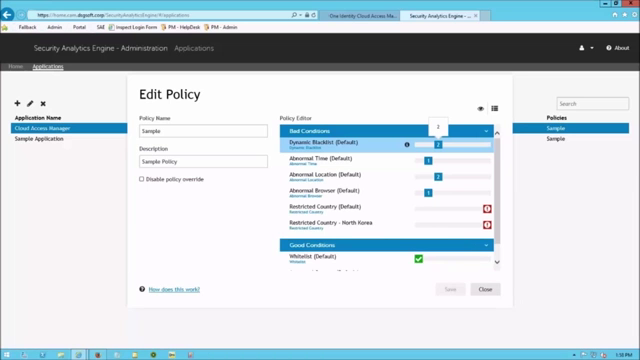Close the Edit Policy dialog
Image resolution: width=640 pixels, height=360 pixels.
click(x=485, y=289)
